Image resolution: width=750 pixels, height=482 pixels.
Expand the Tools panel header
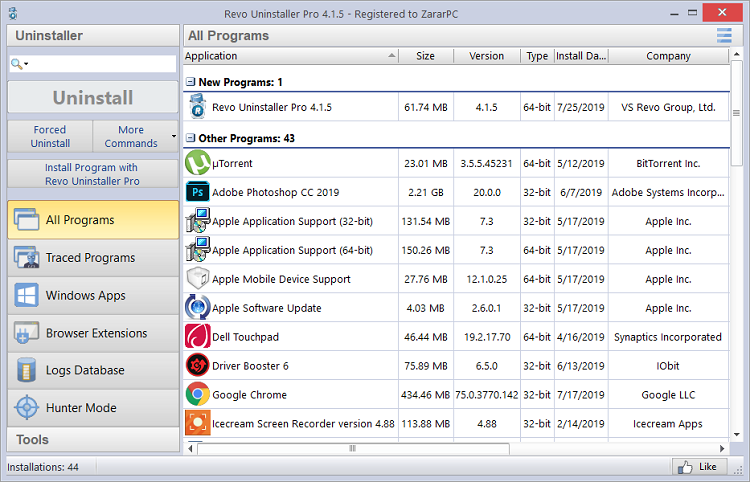[x=93, y=439]
